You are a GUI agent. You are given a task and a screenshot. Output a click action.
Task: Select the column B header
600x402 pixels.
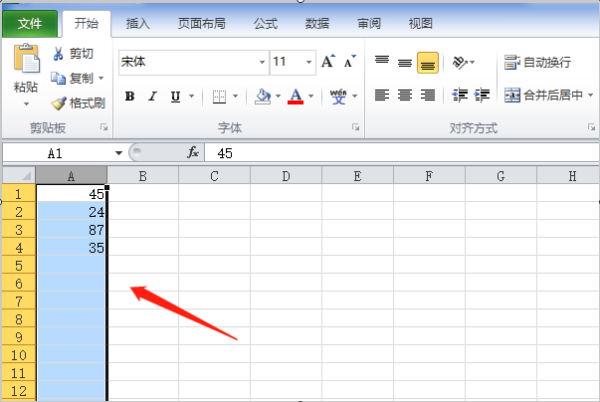(143, 176)
